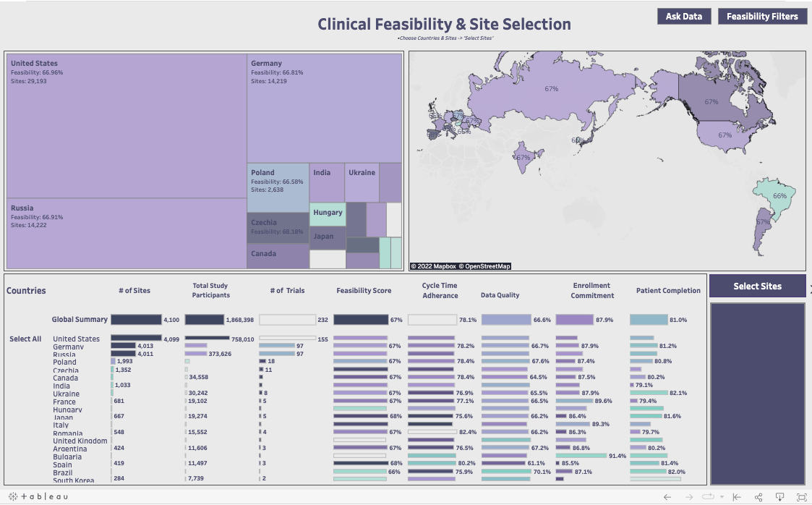Click Global Summary Enrollment bar 87.9%
The image size is (812, 505).
(x=574, y=320)
